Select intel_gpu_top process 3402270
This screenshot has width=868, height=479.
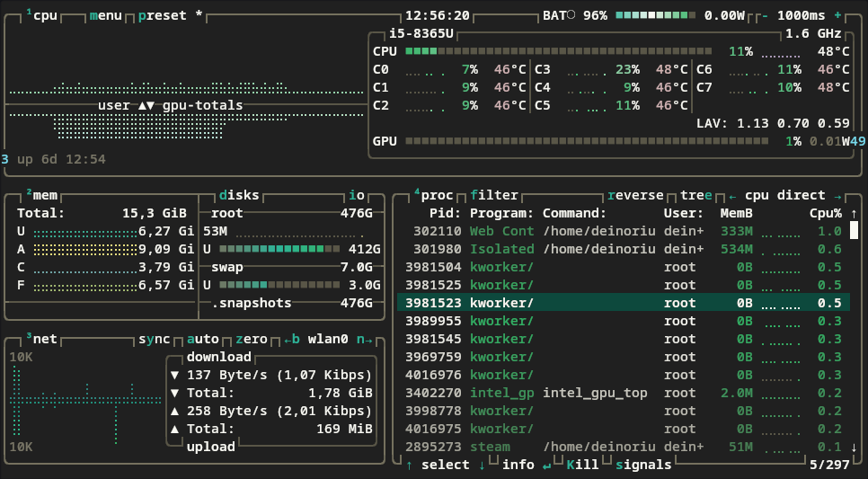point(624,393)
